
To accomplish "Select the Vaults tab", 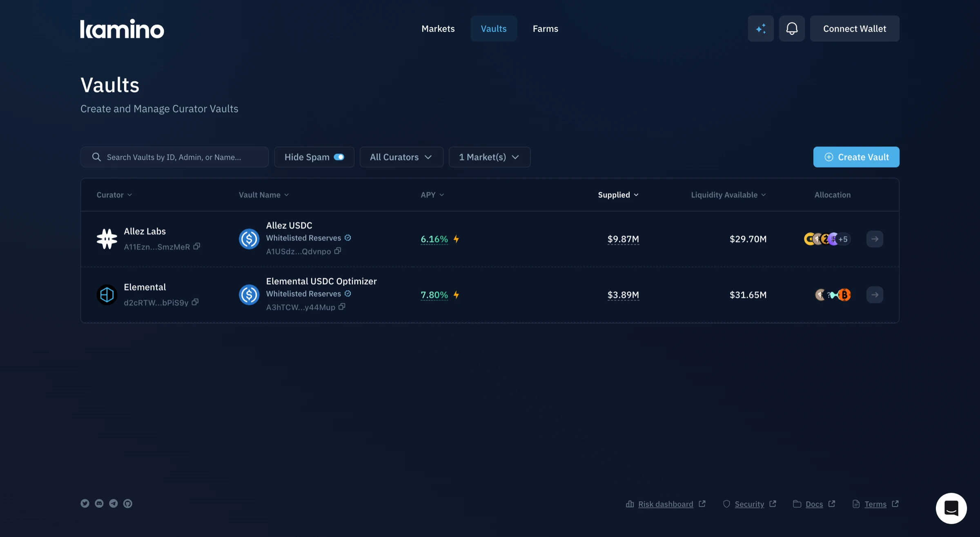I will (494, 29).
